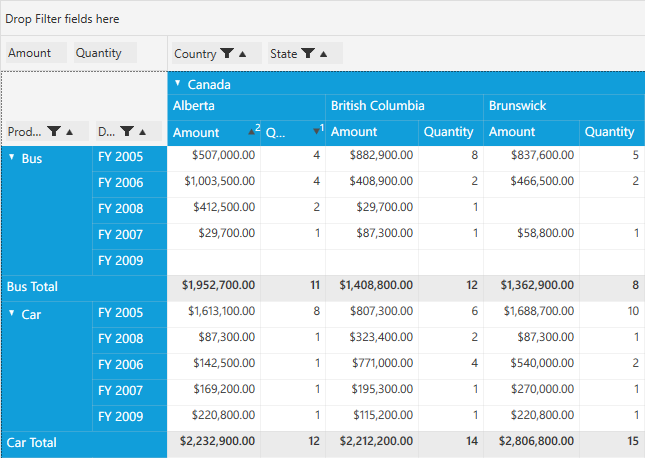
Task: Open filter for the Product row field
Action: click(55, 132)
